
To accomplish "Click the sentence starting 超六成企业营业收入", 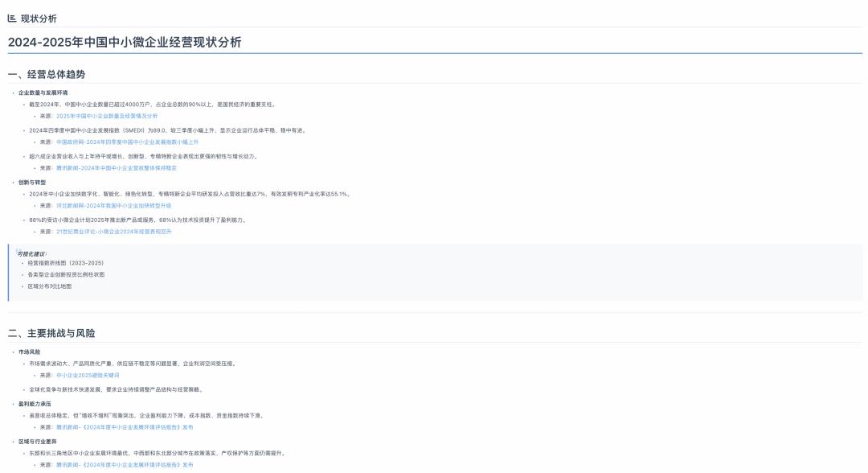I will coord(143,156).
